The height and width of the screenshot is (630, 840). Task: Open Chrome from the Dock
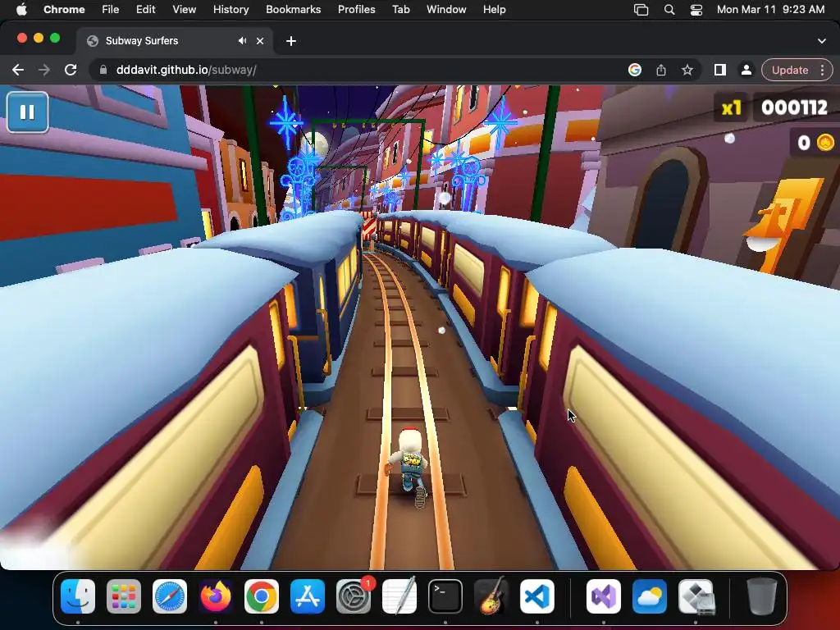(262, 596)
